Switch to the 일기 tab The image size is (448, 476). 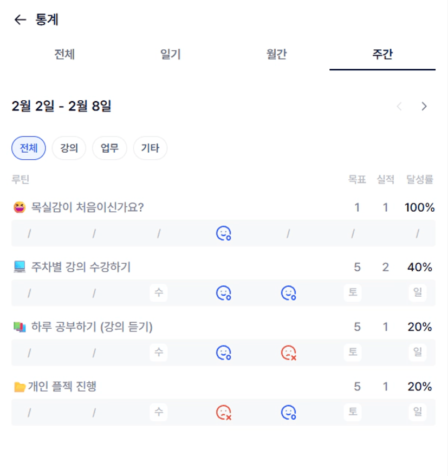pos(171,55)
